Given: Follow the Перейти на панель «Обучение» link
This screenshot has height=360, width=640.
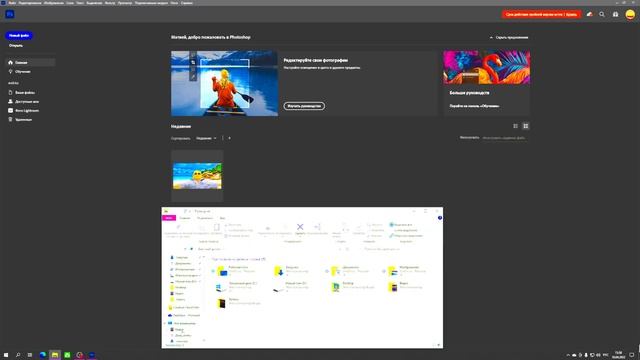Looking at the screenshot, I should 474,106.
